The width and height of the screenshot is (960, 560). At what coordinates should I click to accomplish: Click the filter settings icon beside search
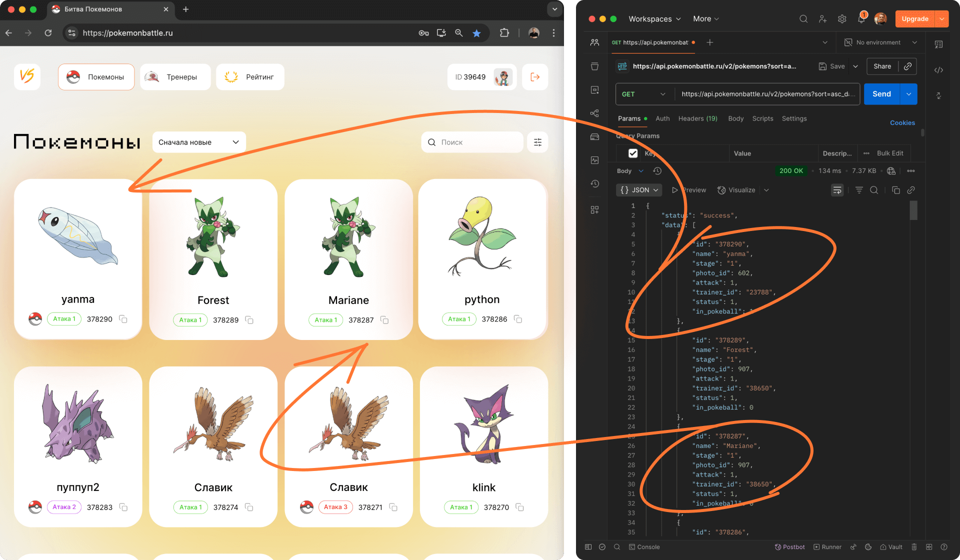pos(537,142)
